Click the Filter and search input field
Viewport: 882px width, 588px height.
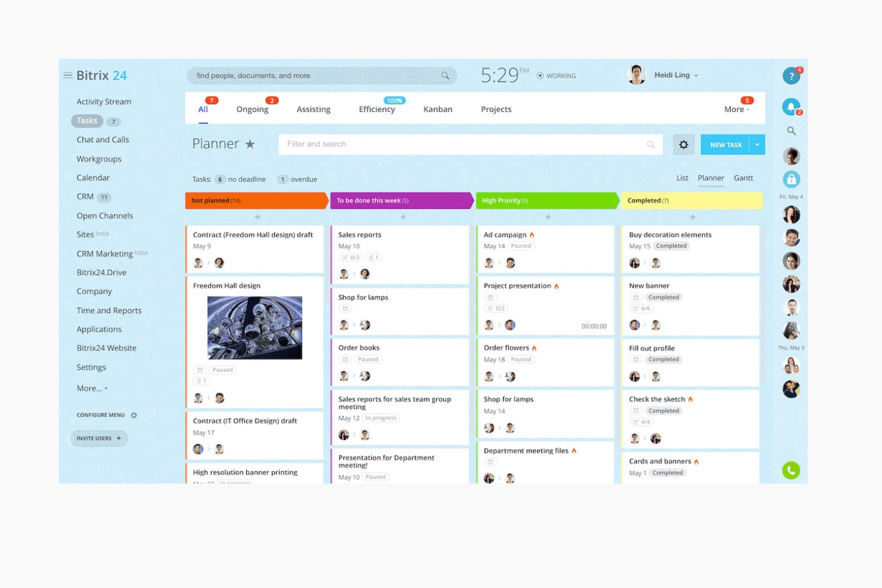471,144
